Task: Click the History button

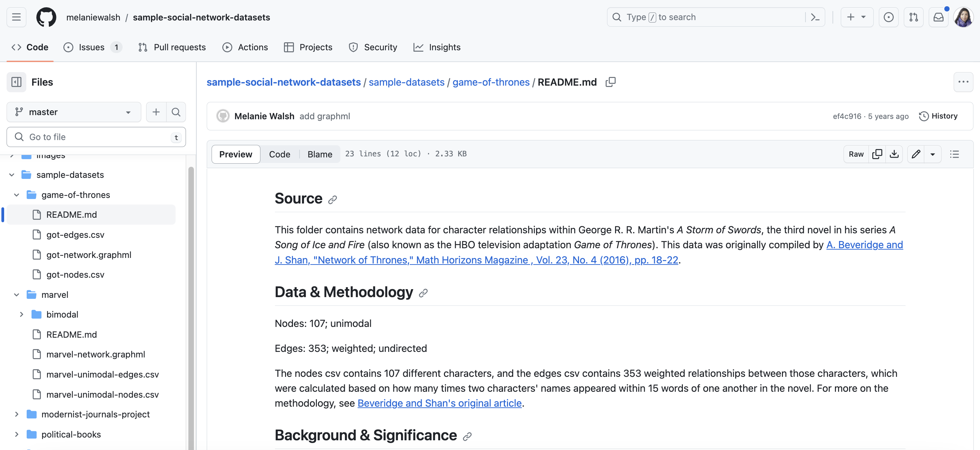Action: [938, 116]
